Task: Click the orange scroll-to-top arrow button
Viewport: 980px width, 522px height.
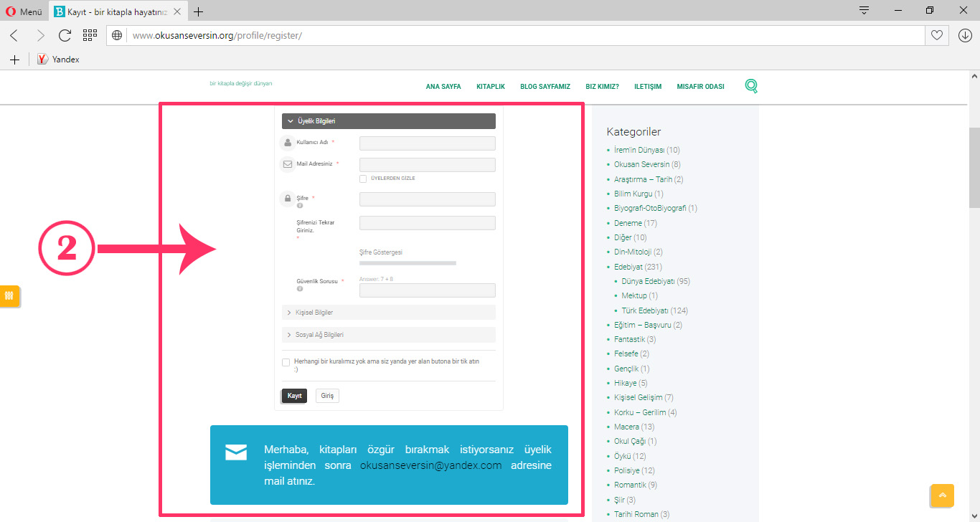Action: [942, 495]
